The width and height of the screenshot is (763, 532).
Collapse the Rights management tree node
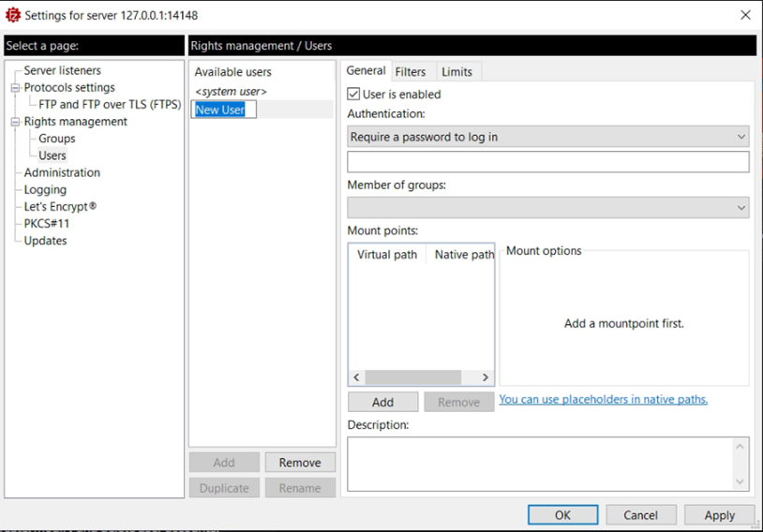point(15,122)
